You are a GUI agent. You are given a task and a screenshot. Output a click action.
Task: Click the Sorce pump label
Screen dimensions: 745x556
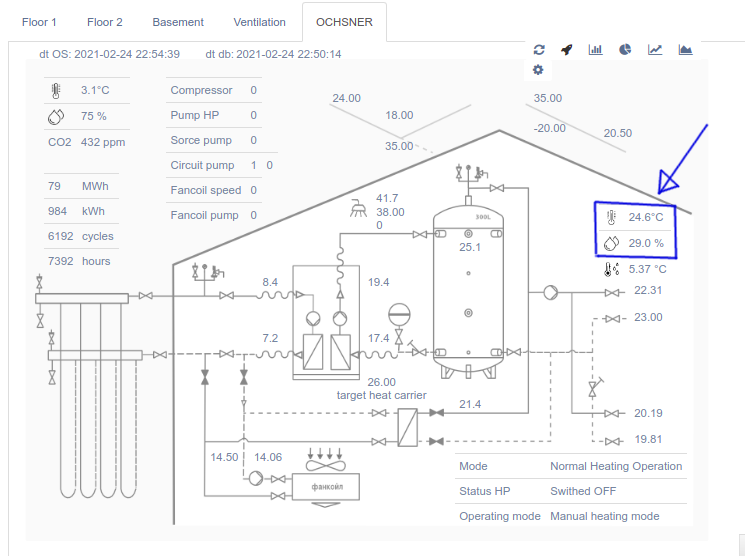pyautogui.click(x=201, y=140)
